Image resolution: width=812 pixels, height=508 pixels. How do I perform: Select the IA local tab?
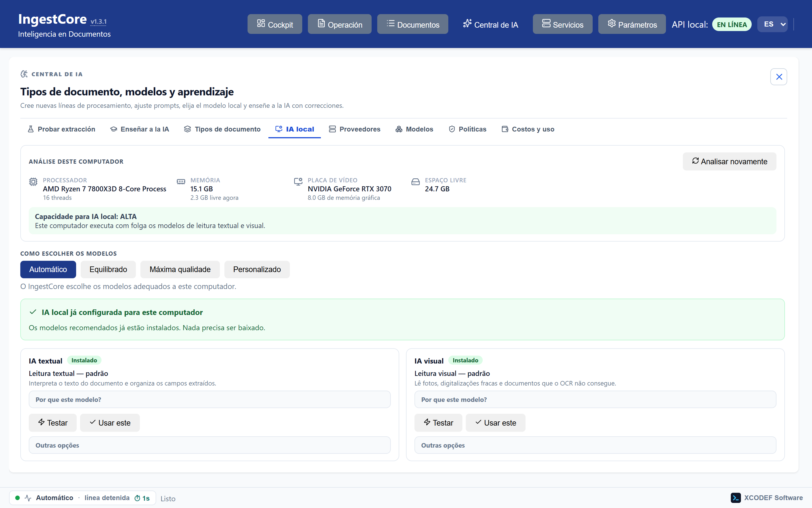point(295,129)
